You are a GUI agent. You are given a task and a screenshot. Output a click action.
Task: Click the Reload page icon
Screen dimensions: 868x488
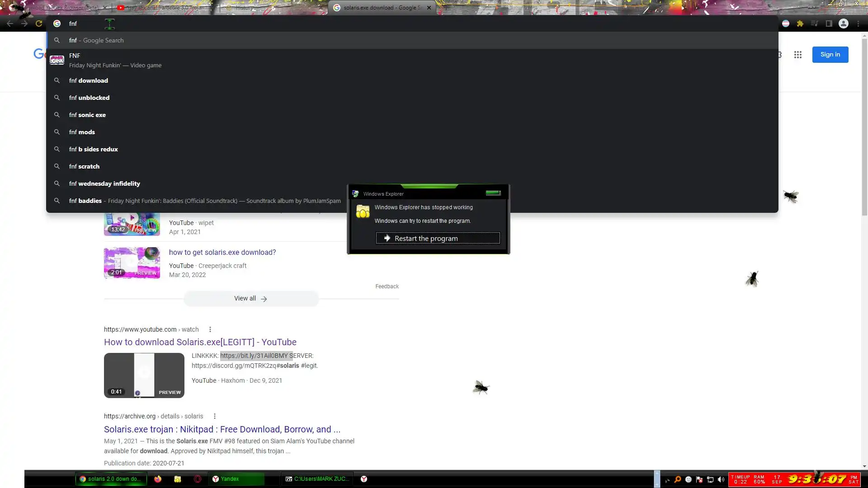(x=39, y=23)
